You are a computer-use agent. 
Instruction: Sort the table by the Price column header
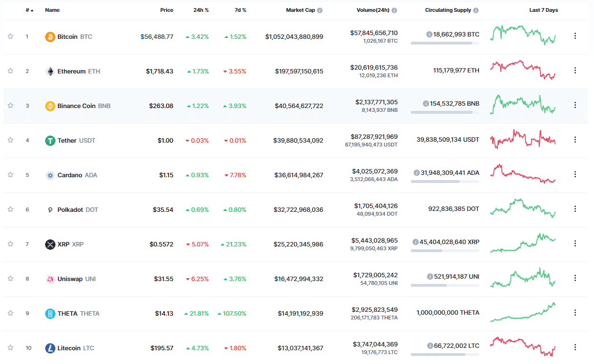(x=167, y=10)
